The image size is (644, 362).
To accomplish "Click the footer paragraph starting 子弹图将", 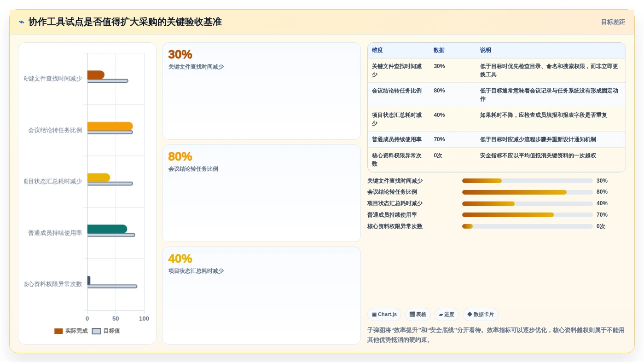I will pyautogui.click(x=496, y=335).
